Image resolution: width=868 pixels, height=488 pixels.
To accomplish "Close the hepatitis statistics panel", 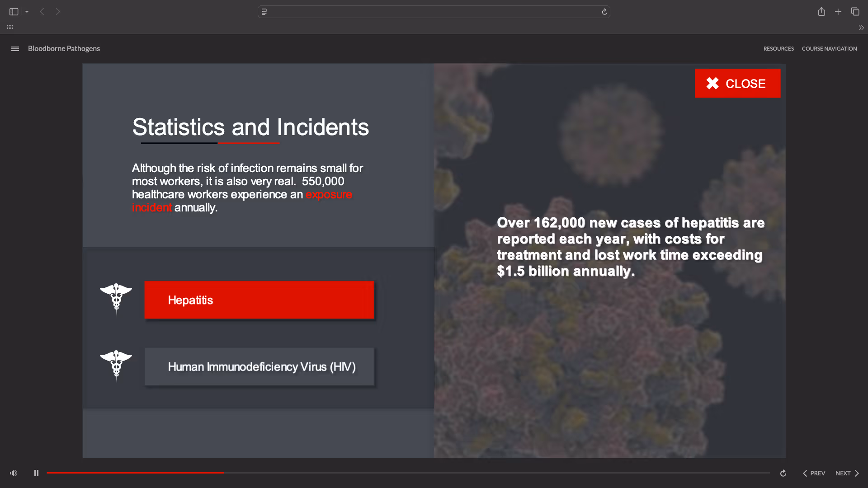I will click(737, 83).
